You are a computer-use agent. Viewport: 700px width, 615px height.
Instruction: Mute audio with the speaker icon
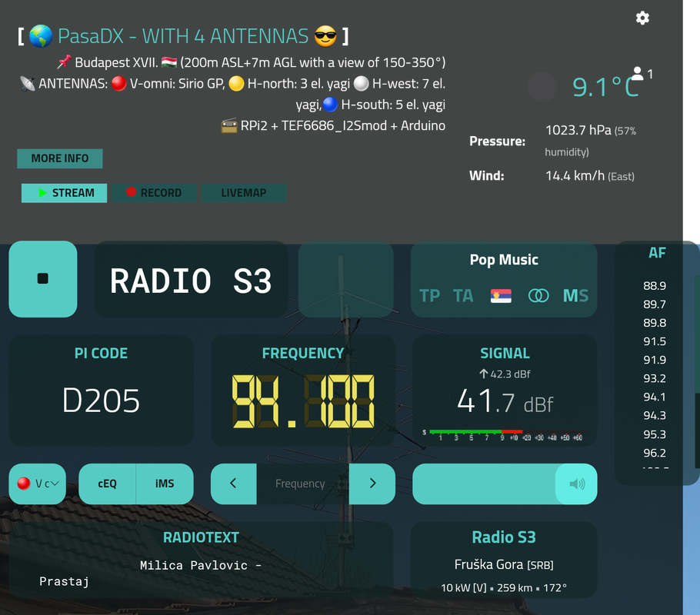coord(576,484)
